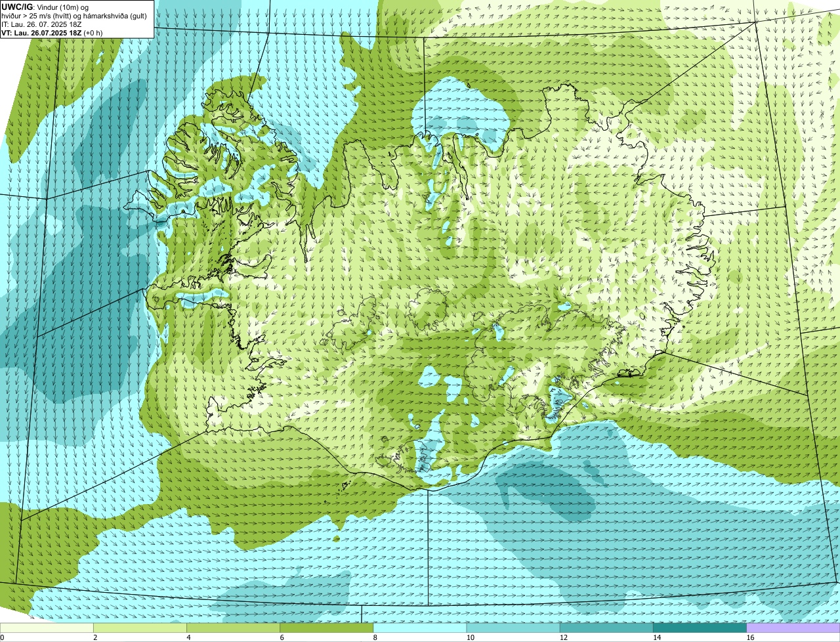Image resolution: width=840 pixels, height=642 pixels.
Task: Click the "UWC/IG: Vindur (10m) og" title line
Action: (45, 7)
